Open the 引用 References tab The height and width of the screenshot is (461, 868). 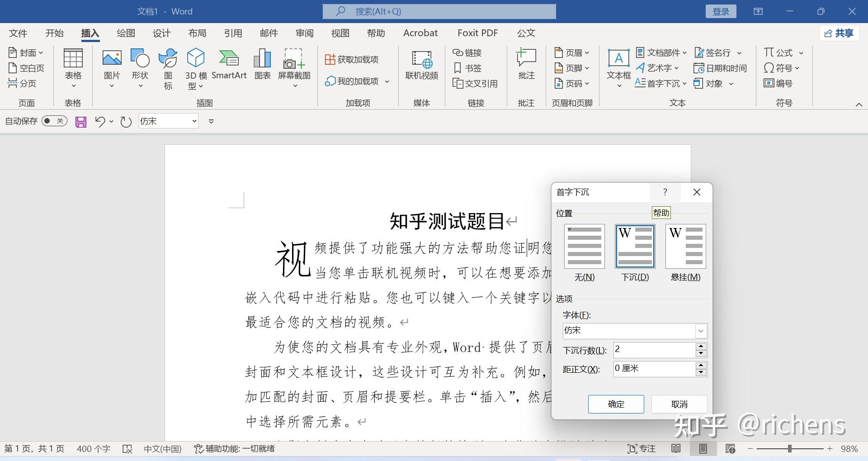pos(233,33)
